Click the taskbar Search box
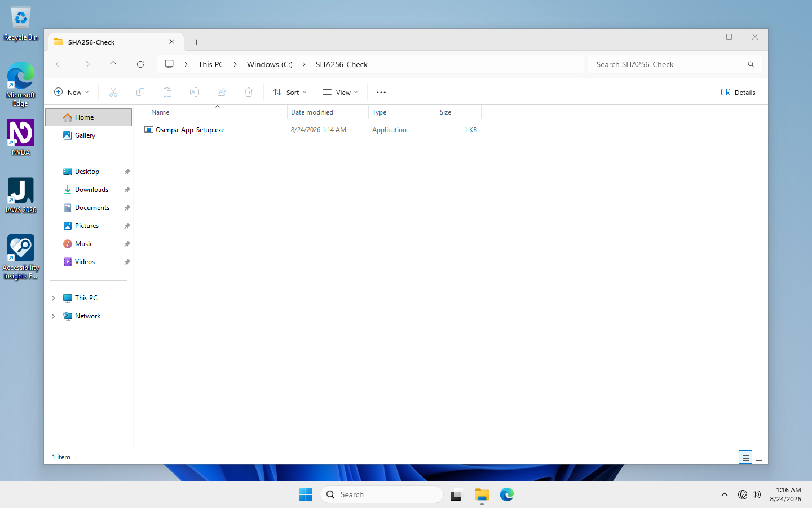812x508 pixels. [382, 494]
